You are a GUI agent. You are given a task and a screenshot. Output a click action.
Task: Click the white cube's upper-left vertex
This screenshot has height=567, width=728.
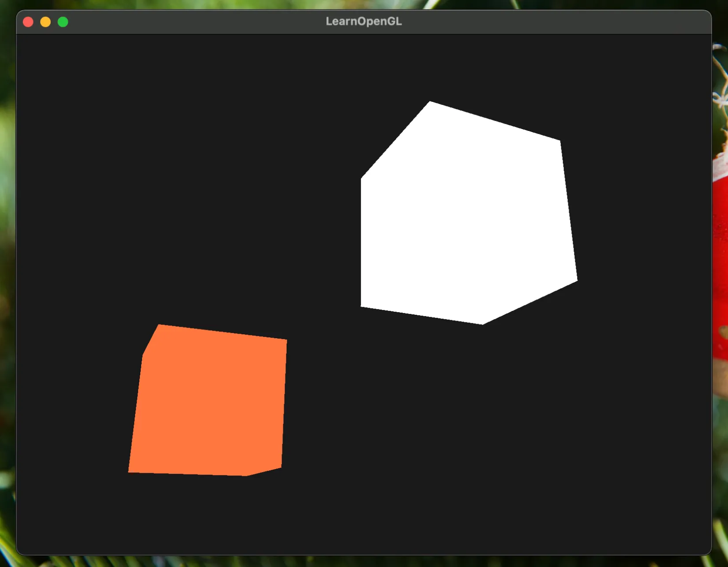click(x=362, y=179)
